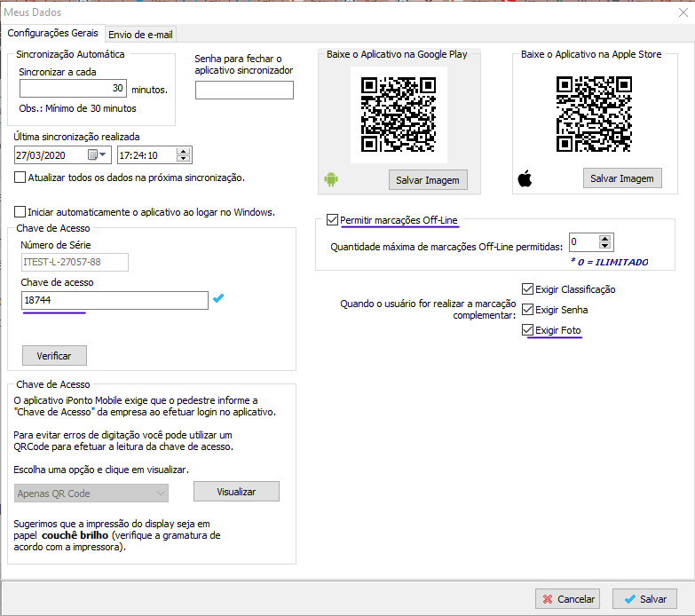The image size is (695, 616).
Task: Click the 'Chave de acesso' input field
Action: tap(115, 301)
